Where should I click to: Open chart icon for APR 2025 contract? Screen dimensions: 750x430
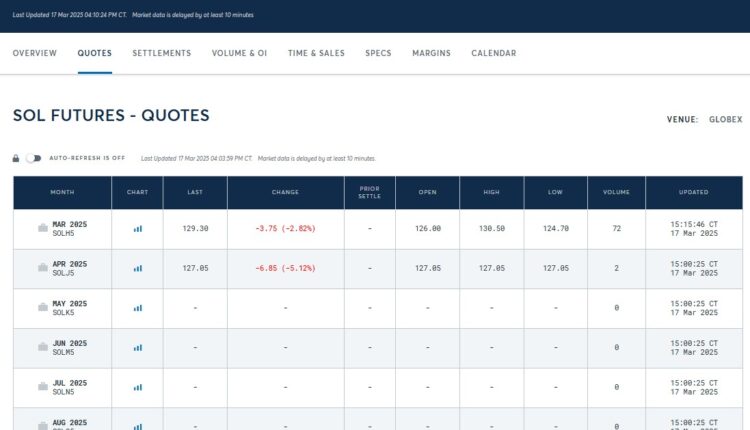click(x=138, y=268)
